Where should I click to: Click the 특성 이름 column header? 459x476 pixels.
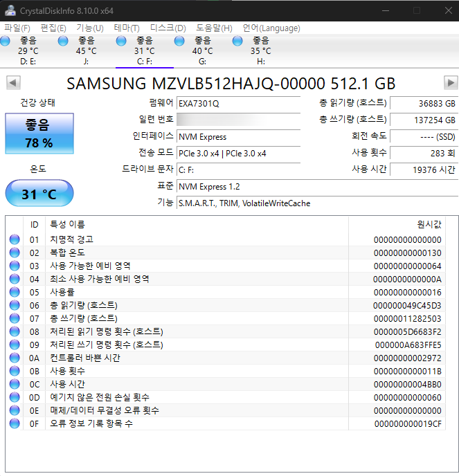coord(197,225)
